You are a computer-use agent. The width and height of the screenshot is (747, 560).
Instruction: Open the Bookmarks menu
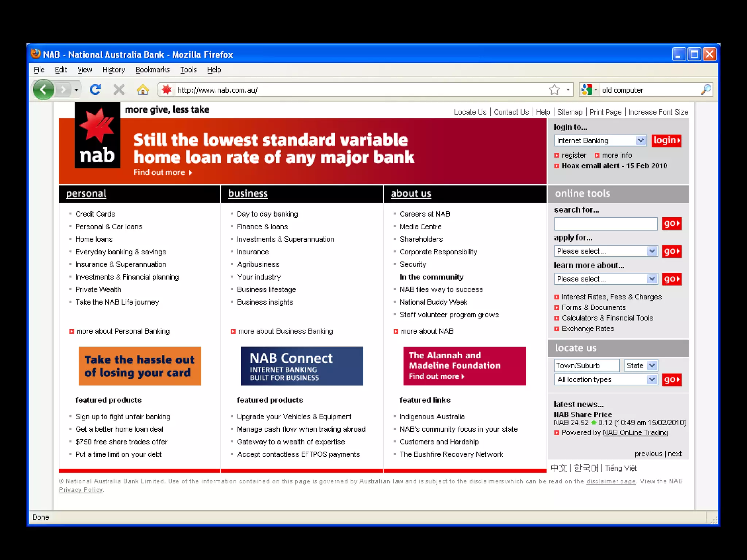[x=152, y=70]
